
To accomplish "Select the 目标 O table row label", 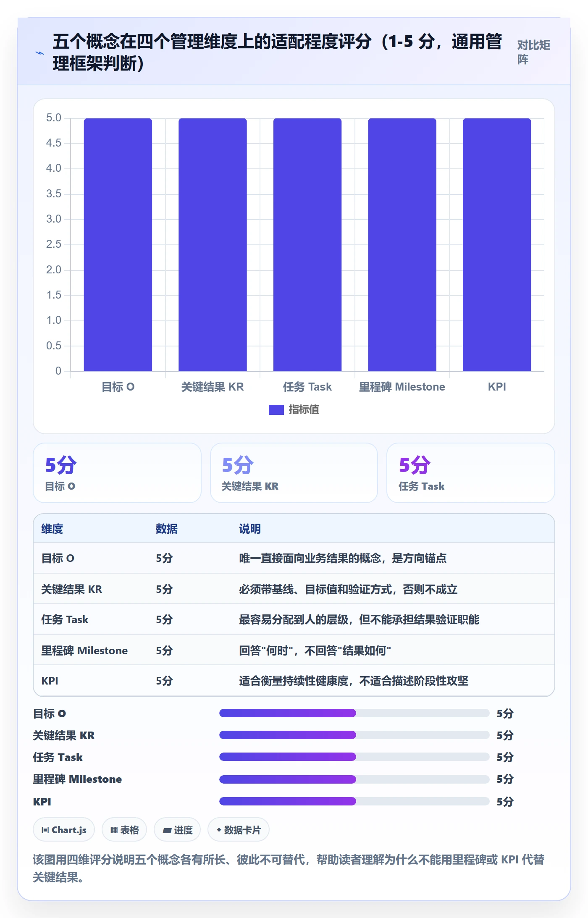I will click(58, 558).
